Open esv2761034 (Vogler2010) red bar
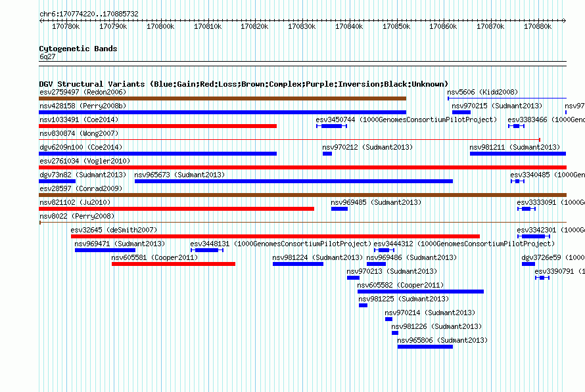 [x=302, y=167]
